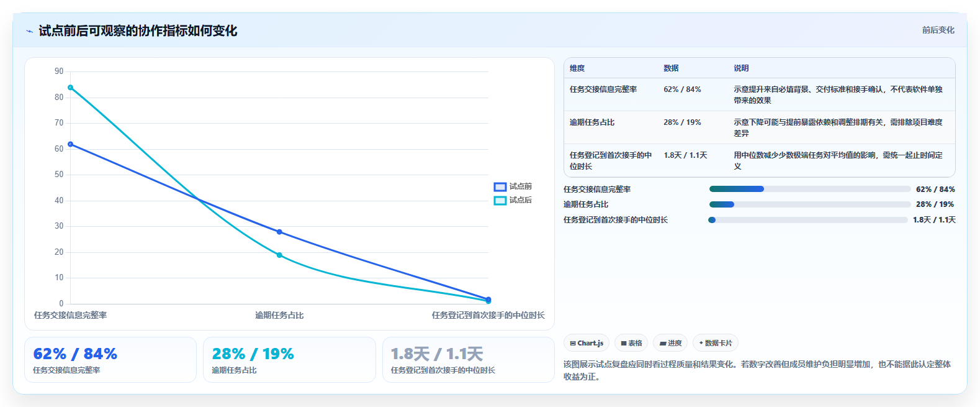Click the 任务登记到首次接手的中位时长 progress bar
Screen dimensions: 980x407
(x=808, y=220)
